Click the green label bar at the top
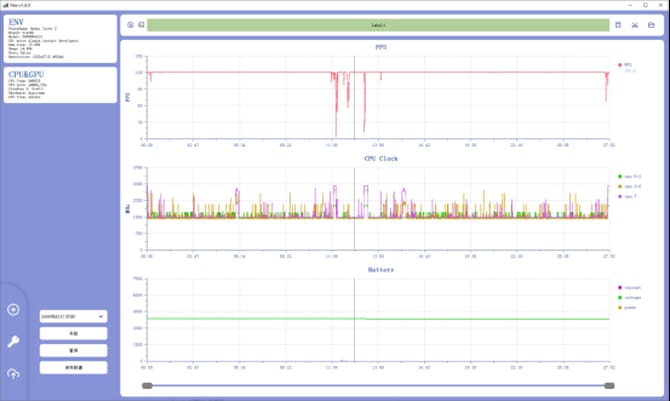Image resolution: width=670 pixels, height=401 pixels. tap(378, 25)
